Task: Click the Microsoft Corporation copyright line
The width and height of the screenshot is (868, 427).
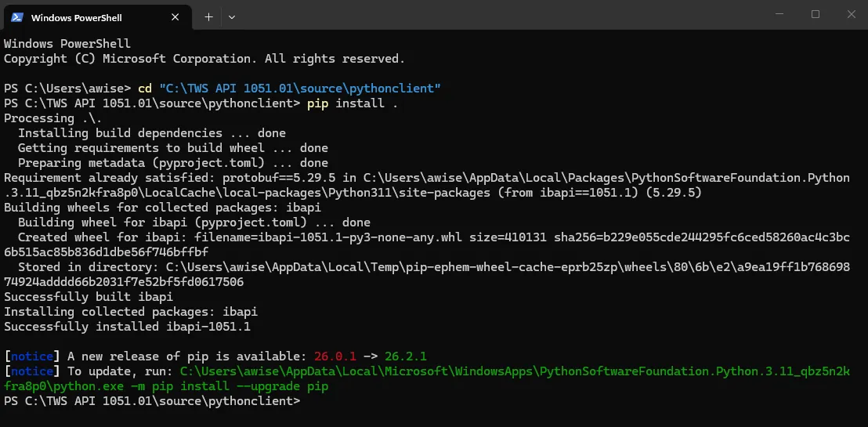Action: tap(204, 59)
